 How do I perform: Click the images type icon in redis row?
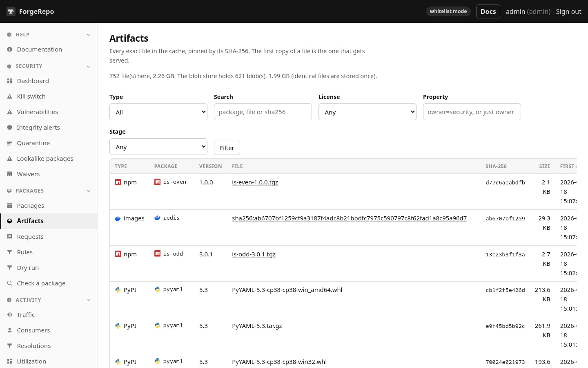pos(118,218)
